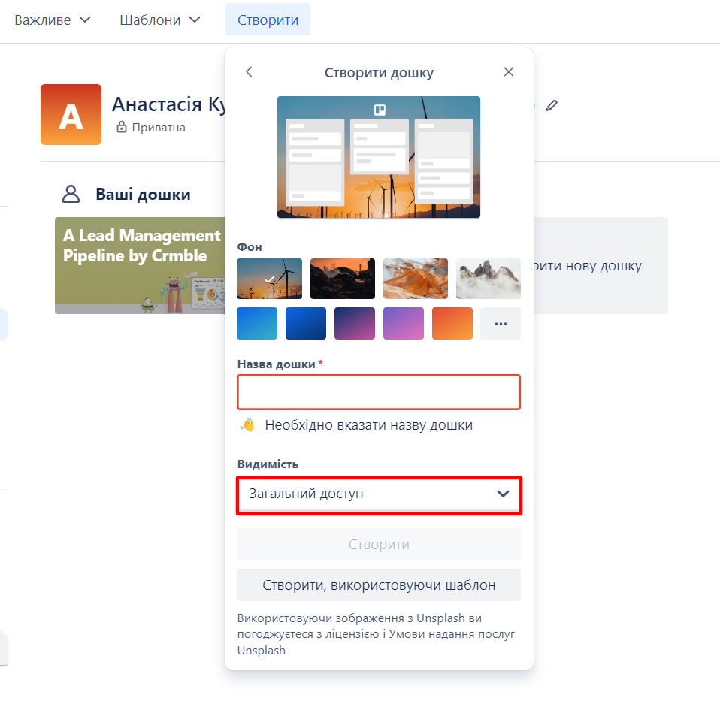Click Створити in the top navigation bar
720x728 pixels.
(x=268, y=20)
